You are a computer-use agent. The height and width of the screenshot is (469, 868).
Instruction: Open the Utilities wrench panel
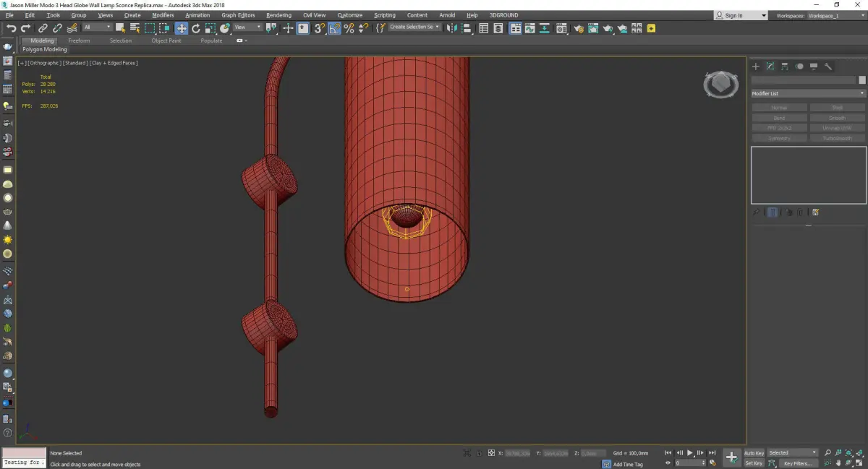click(828, 66)
